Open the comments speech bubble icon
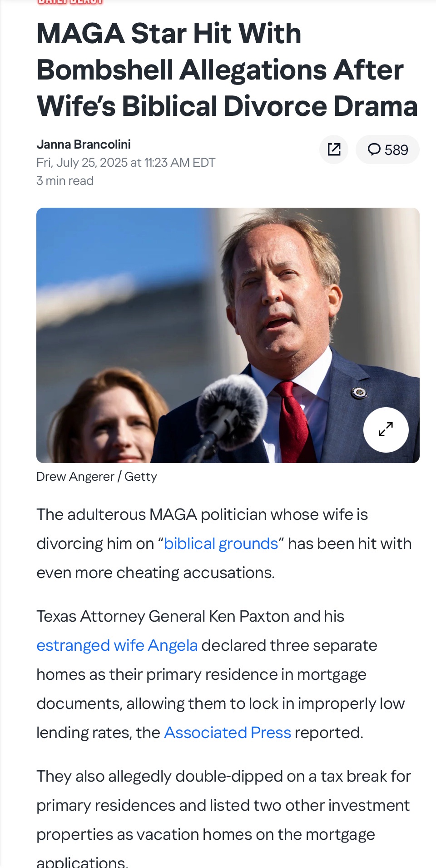This screenshot has width=436, height=868. click(374, 150)
